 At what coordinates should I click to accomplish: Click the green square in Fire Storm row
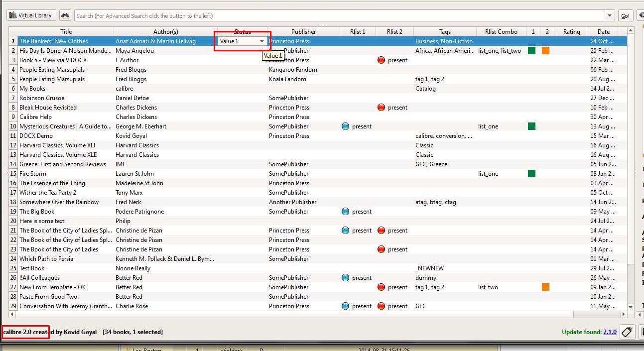(x=531, y=174)
